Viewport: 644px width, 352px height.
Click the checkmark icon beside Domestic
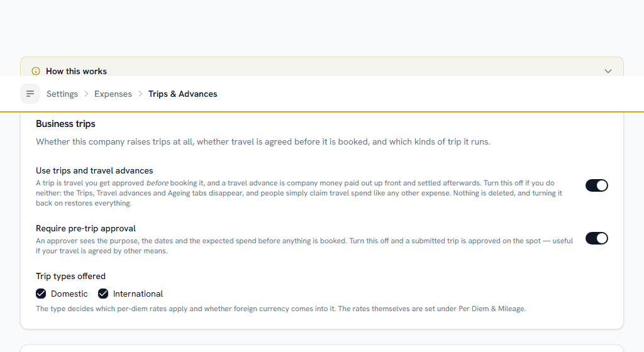click(41, 294)
